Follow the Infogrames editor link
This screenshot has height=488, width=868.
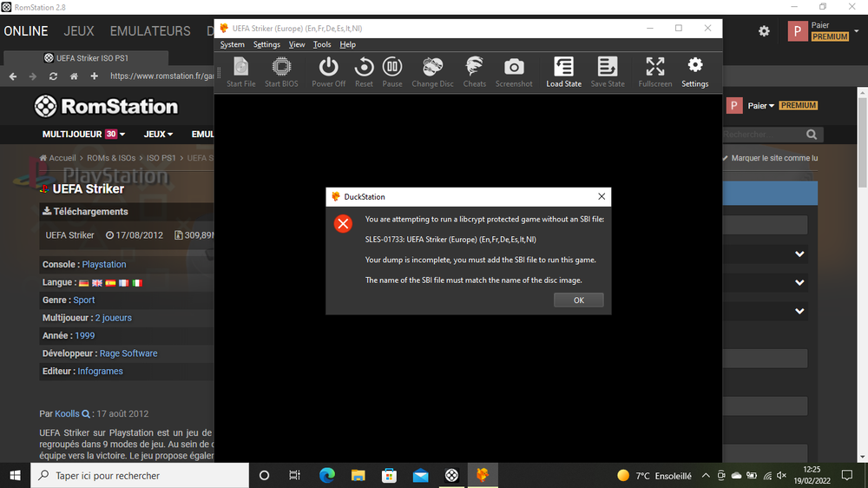(x=100, y=371)
